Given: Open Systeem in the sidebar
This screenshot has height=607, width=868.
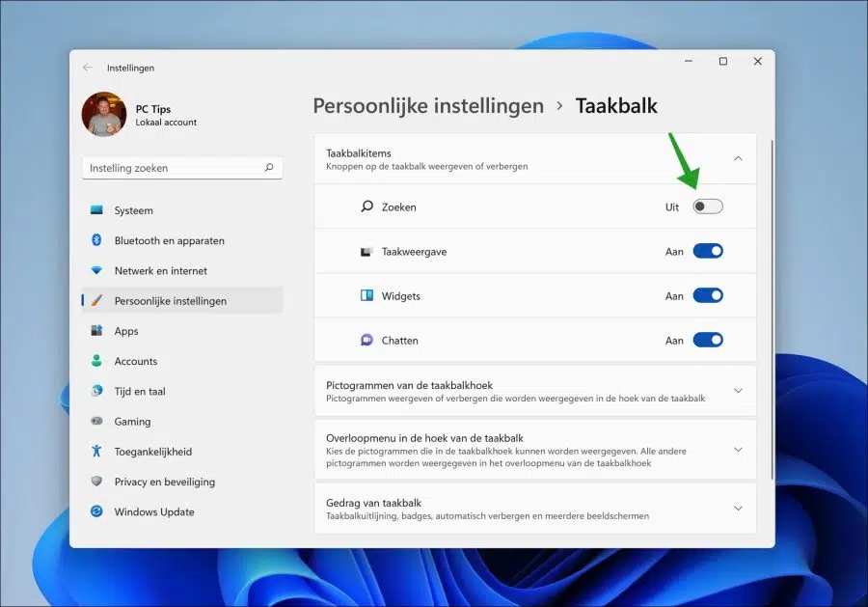Looking at the screenshot, I should (182, 210).
